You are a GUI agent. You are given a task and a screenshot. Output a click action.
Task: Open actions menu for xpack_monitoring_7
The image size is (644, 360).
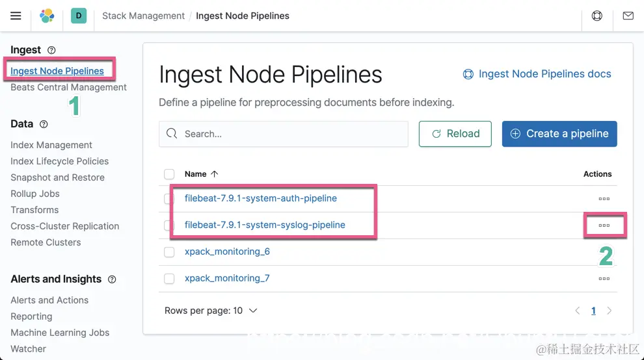[x=604, y=279]
